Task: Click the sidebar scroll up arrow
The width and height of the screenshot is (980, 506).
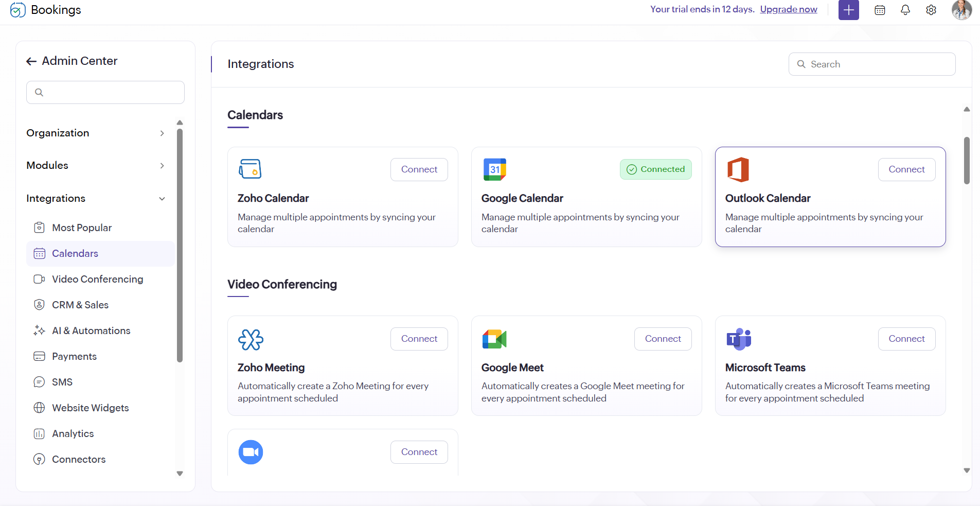Action: (180, 123)
